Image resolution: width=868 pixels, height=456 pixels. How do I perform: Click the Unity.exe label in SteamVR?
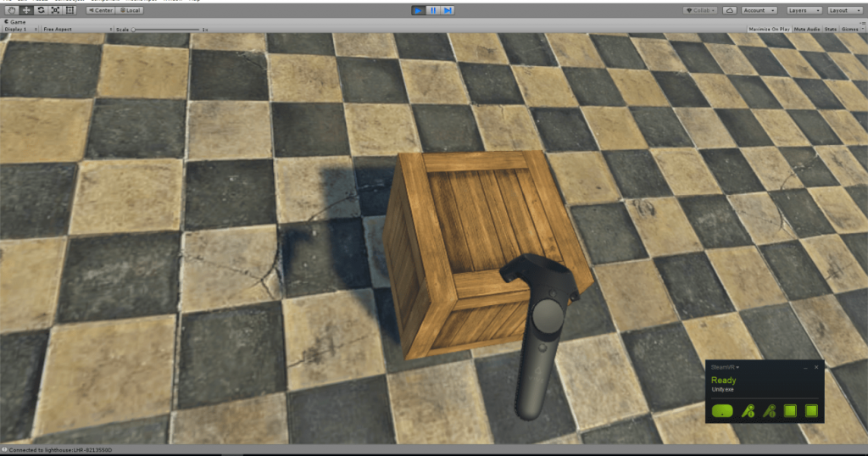(722, 390)
